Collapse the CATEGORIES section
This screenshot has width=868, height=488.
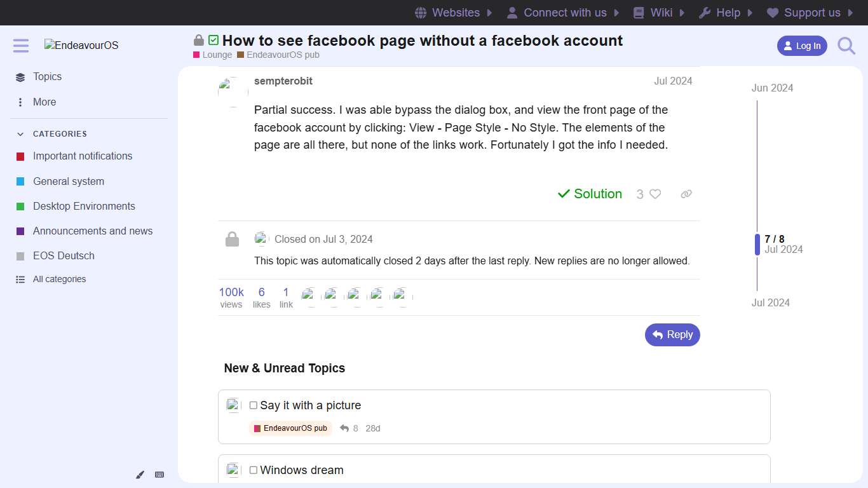(x=19, y=133)
